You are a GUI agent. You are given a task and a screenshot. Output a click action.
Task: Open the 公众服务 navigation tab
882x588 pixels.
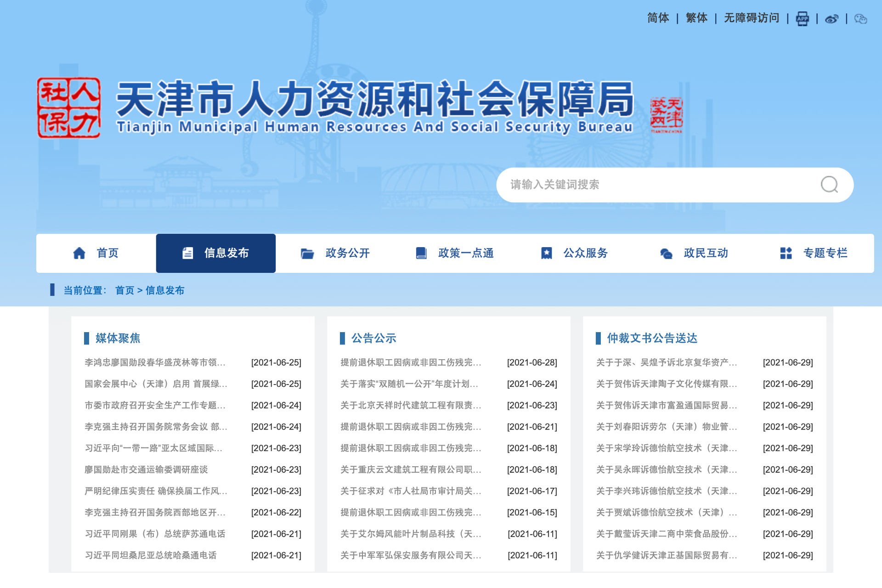click(x=574, y=253)
